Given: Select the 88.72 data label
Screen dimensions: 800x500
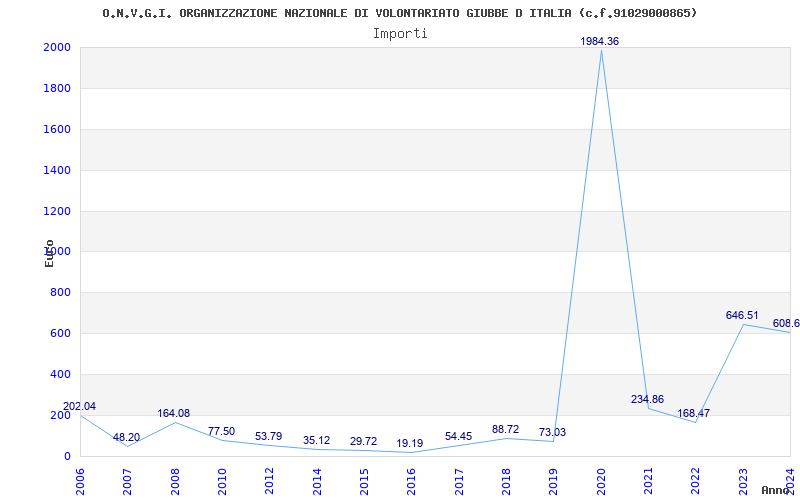Looking at the screenshot, I should [505, 429].
